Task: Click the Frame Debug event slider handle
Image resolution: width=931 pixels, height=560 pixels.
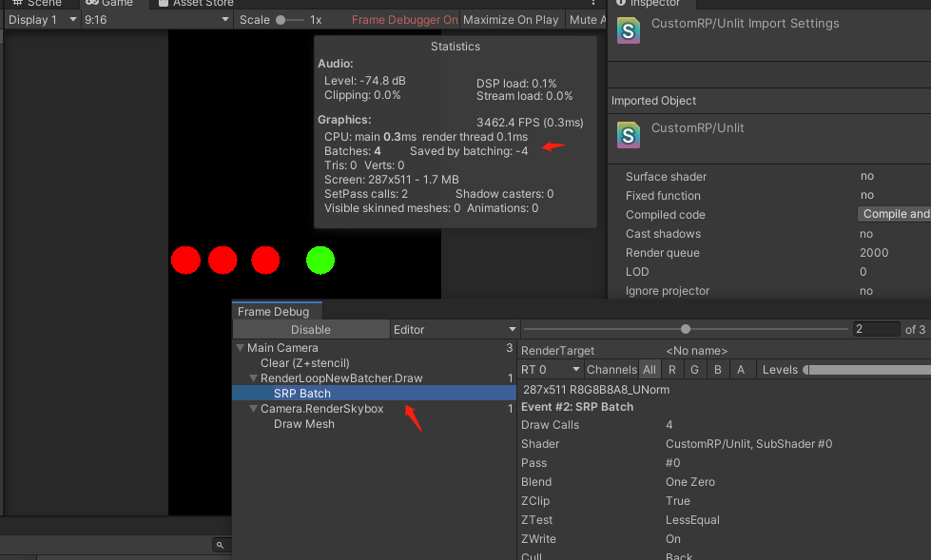Action: pyautogui.click(x=686, y=330)
